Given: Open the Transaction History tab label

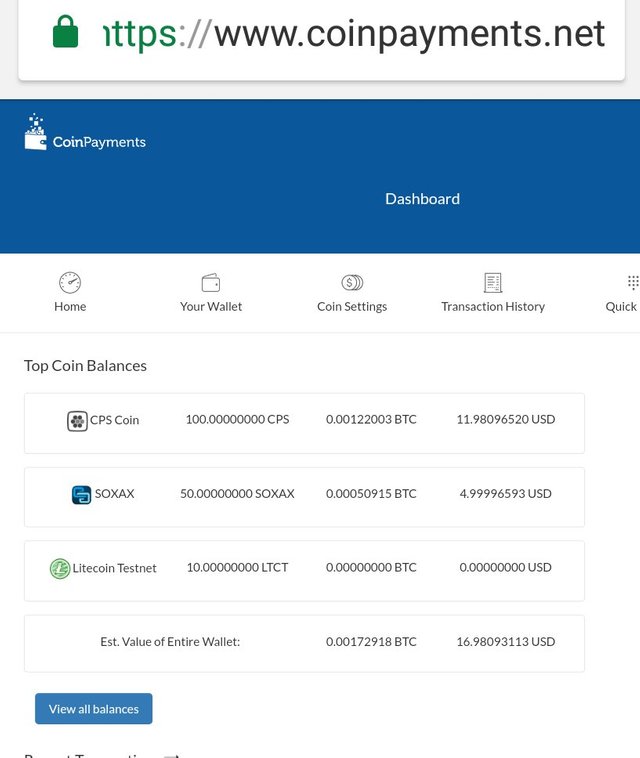Looking at the screenshot, I should 493,307.
